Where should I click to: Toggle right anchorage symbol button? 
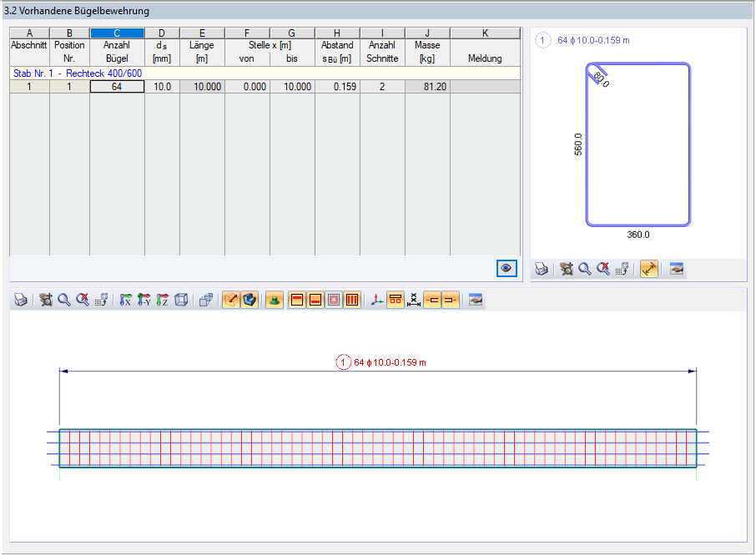451,300
